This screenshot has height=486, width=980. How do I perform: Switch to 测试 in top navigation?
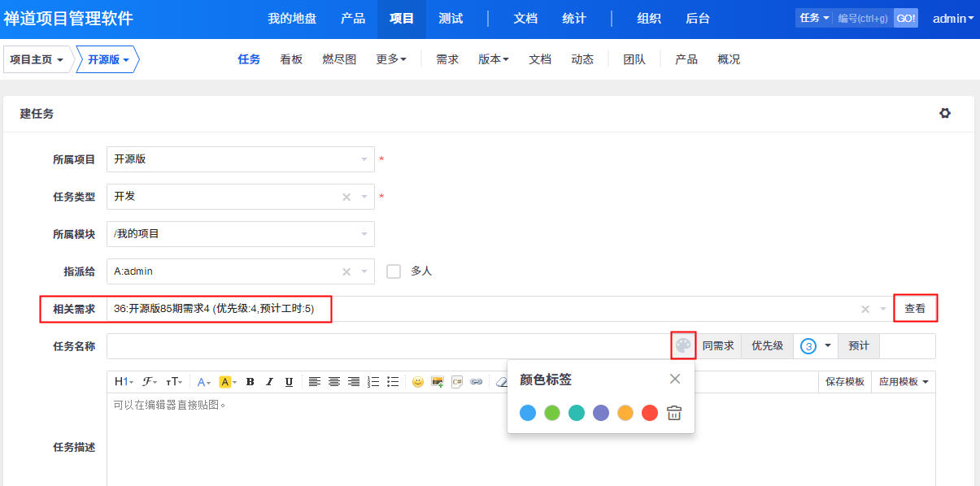tap(451, 19)
